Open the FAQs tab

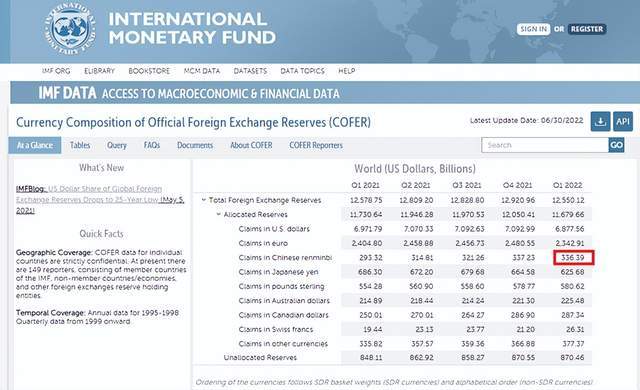[x=151, y=145]
